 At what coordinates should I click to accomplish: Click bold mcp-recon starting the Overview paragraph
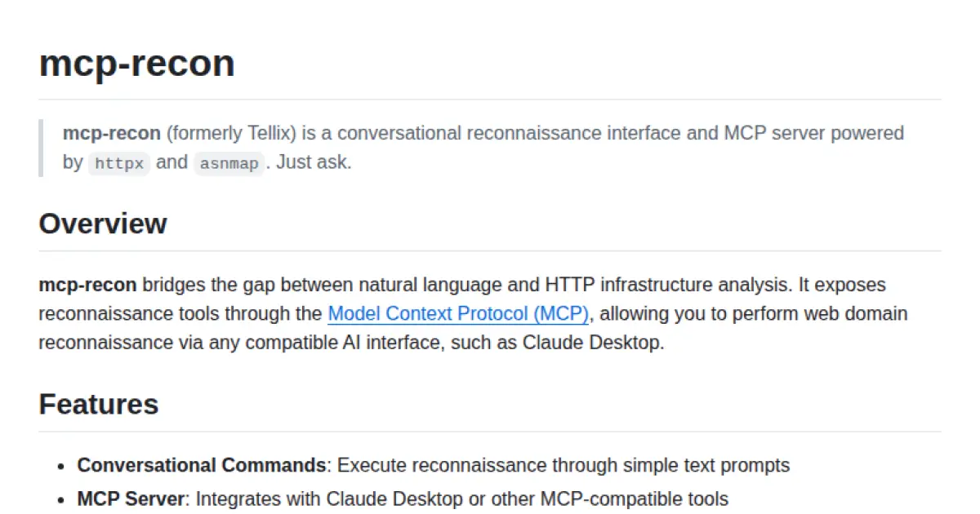[87, 286]
